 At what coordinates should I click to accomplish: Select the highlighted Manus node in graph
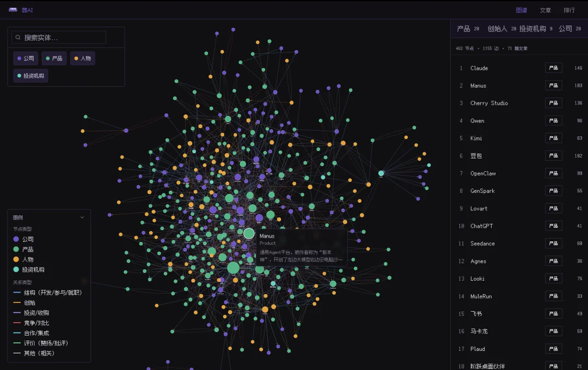[249, 234]
